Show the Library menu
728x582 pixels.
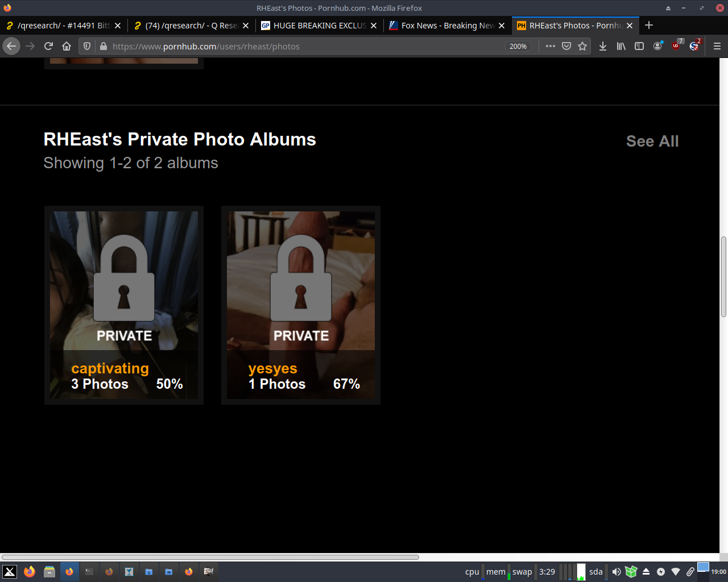pos(621,46)
